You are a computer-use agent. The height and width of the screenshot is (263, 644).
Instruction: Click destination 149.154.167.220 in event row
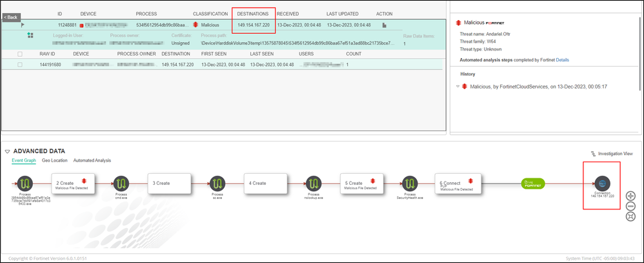pos(254,25)
